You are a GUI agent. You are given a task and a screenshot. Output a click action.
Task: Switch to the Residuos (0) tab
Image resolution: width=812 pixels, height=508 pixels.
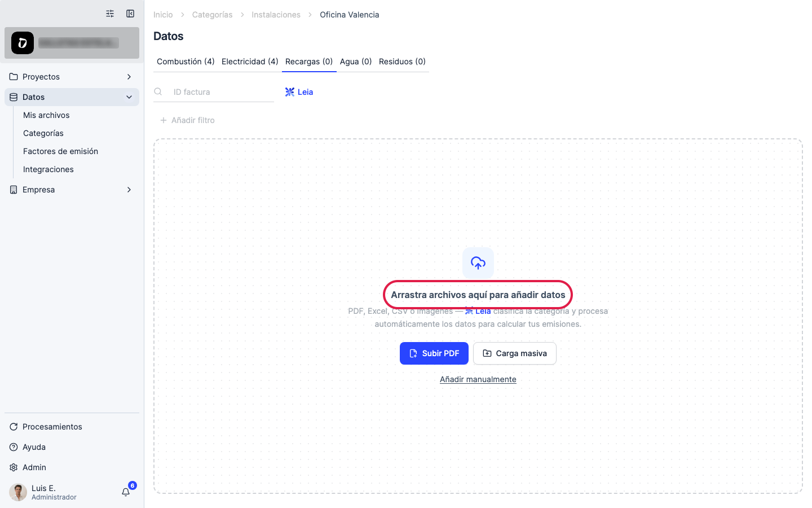point(402,62)
